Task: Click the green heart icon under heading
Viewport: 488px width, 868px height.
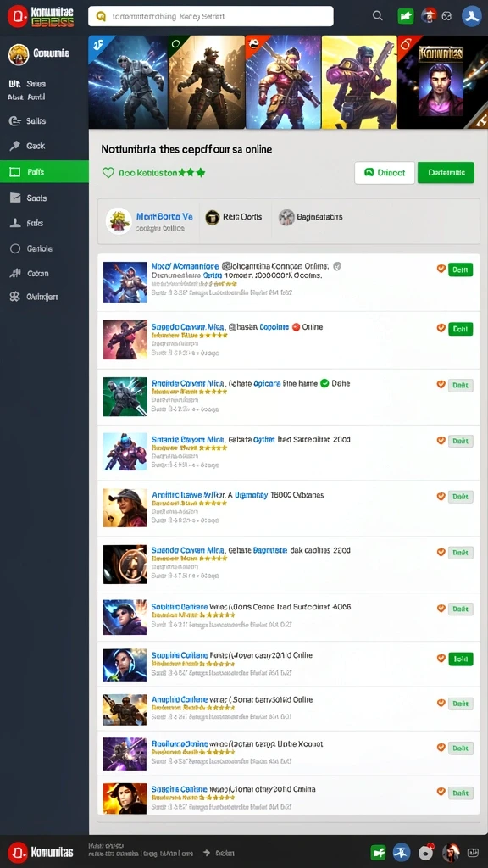Action: click(x=108, y=173)
